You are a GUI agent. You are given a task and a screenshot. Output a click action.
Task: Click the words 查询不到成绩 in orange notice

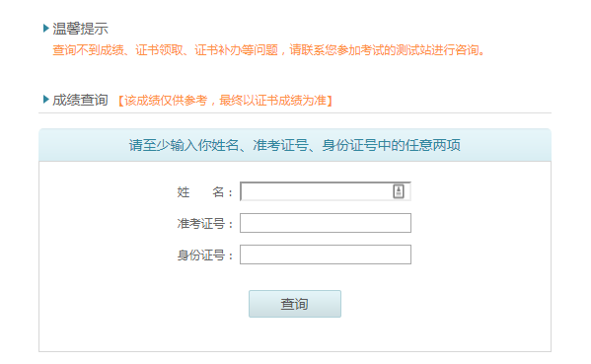[88, 50]
